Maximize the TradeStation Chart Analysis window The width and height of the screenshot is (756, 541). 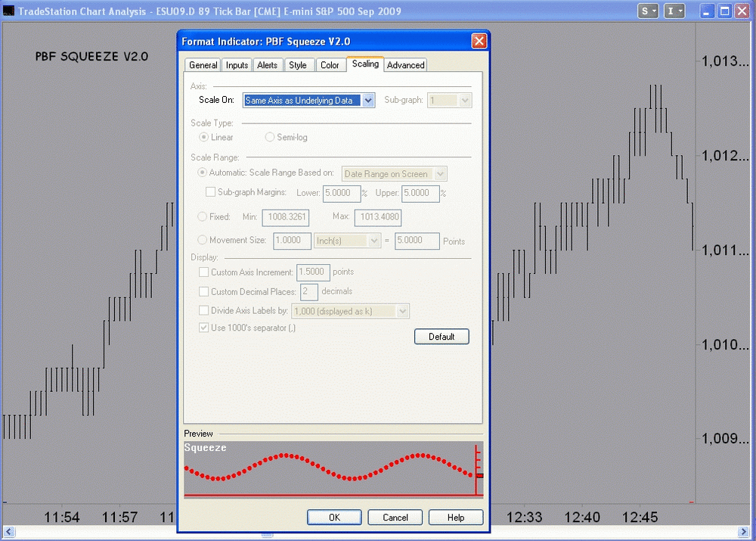(x=724, y=11)
